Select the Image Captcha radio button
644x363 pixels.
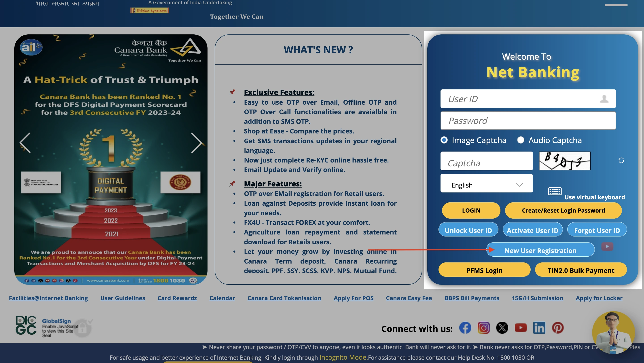(444, 140)
